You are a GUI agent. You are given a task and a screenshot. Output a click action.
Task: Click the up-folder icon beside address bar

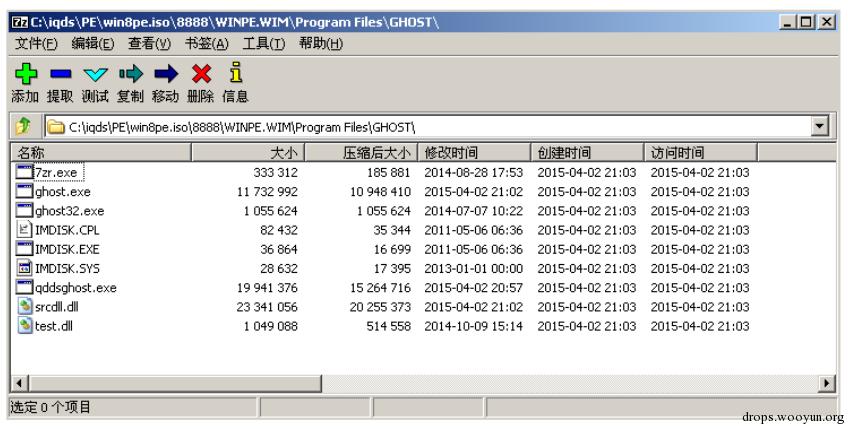point(22,127)
